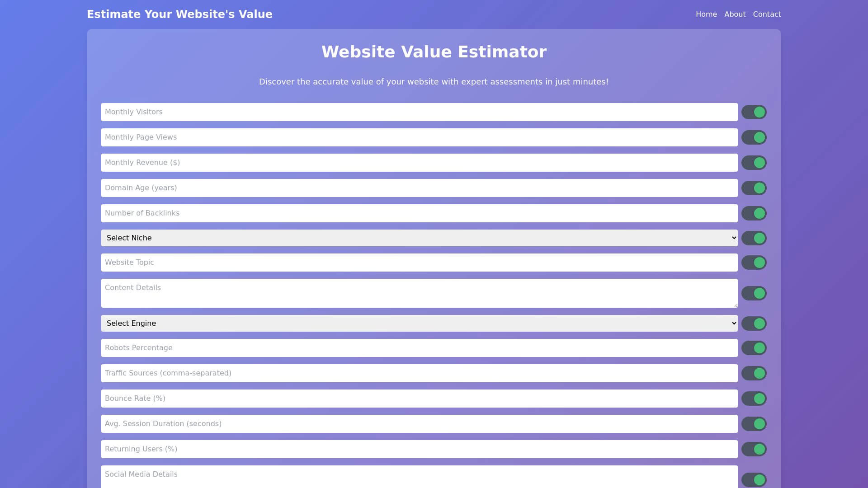The image size is (868, 488).
Task: Open the Select Niche dropdown
Action: [x=419, y=238]
